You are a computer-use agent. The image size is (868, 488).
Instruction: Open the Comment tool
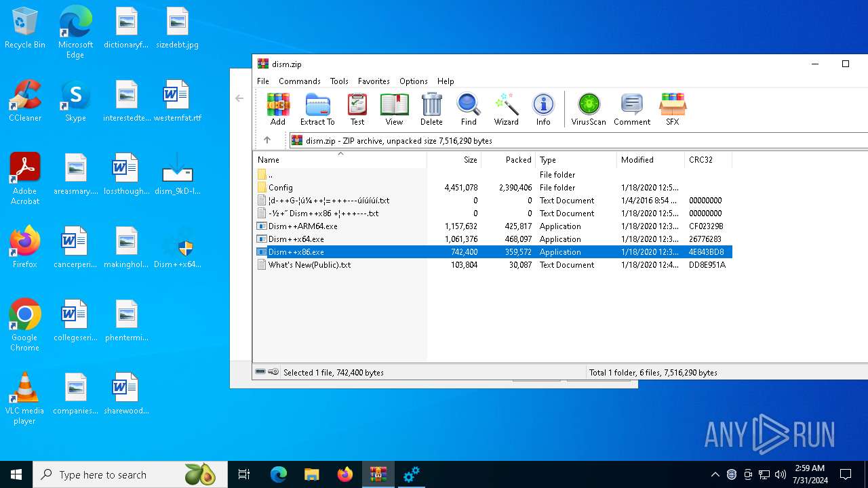632,109
